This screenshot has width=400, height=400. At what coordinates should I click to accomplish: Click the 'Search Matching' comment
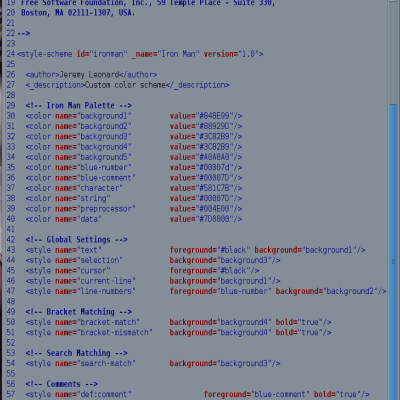pyautogui.click(x=77, y=353)
